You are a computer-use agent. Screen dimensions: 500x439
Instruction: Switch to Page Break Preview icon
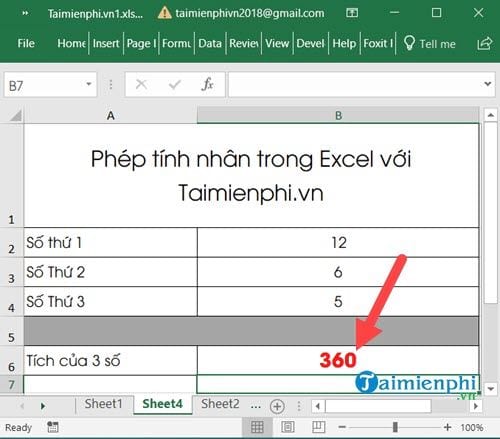point(318,427)
